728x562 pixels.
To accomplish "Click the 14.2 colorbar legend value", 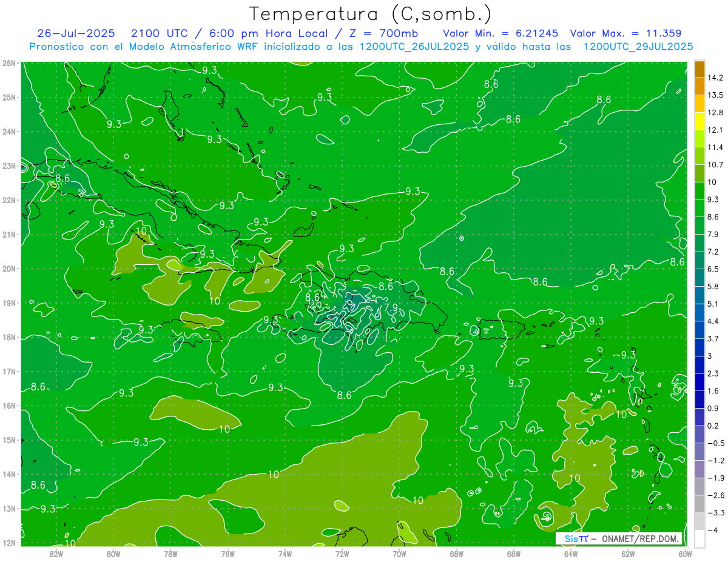I will tap(715, 78).
